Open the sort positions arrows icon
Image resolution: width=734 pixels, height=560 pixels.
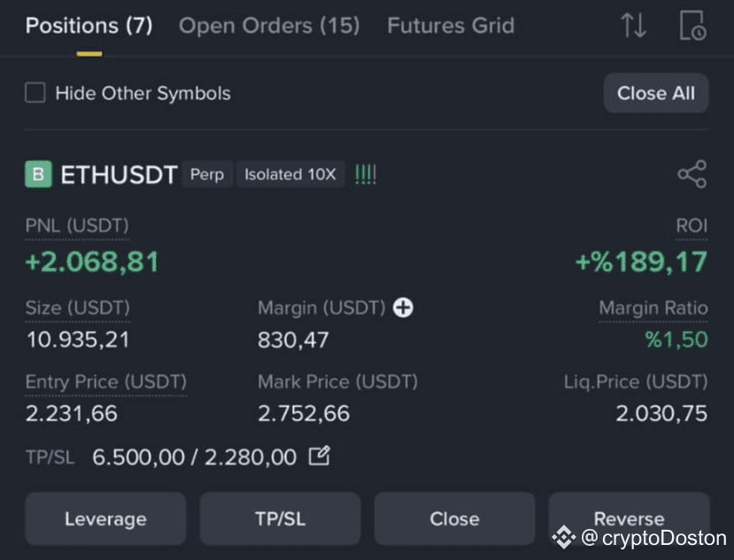(x=633, y=26)
